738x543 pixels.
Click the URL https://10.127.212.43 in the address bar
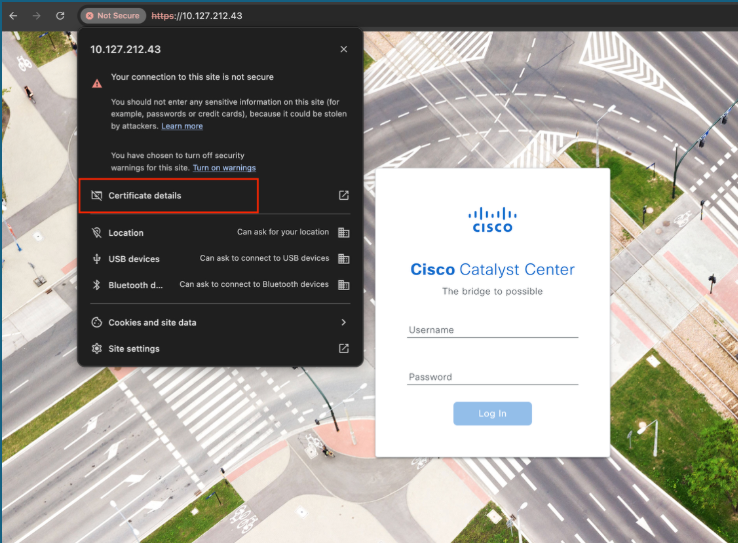197,16
